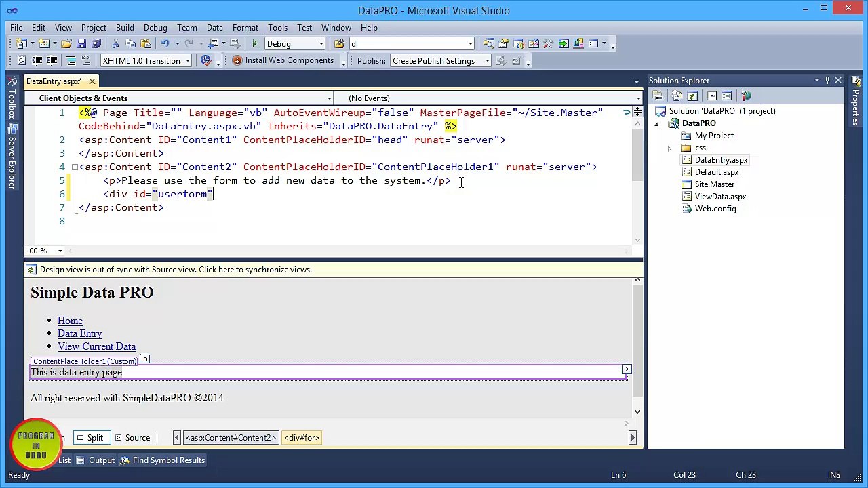Open the 100 % zoom dropdown
The width and height of the screenshot is (868, 488).
coord(60,251)
